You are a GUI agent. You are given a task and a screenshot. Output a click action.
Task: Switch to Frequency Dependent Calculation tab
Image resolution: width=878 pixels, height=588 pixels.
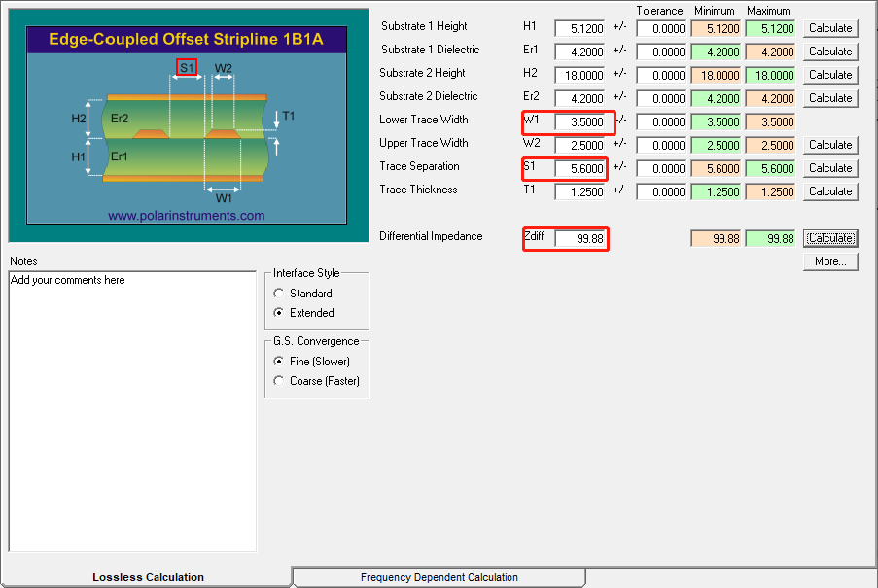tap(439, 577)
